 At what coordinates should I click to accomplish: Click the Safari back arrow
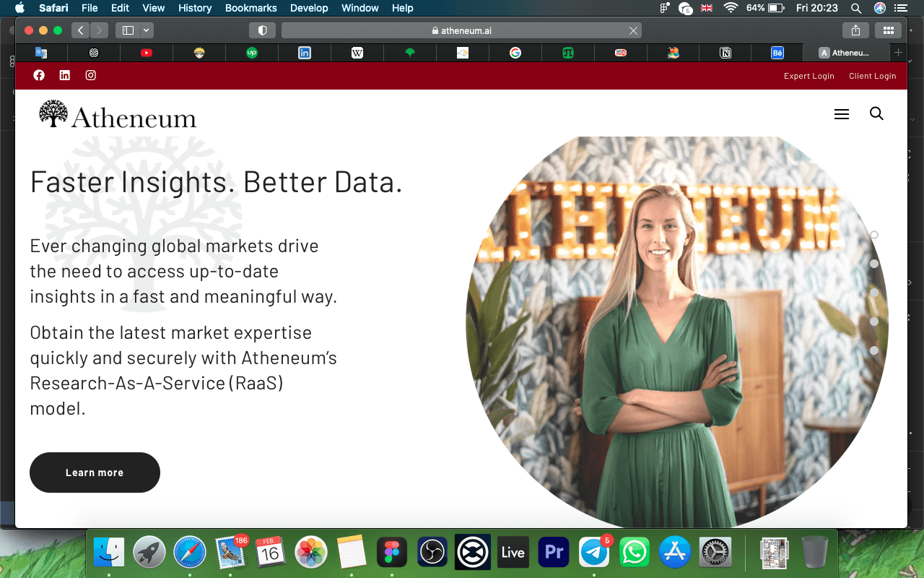click(x=80, y=30)
